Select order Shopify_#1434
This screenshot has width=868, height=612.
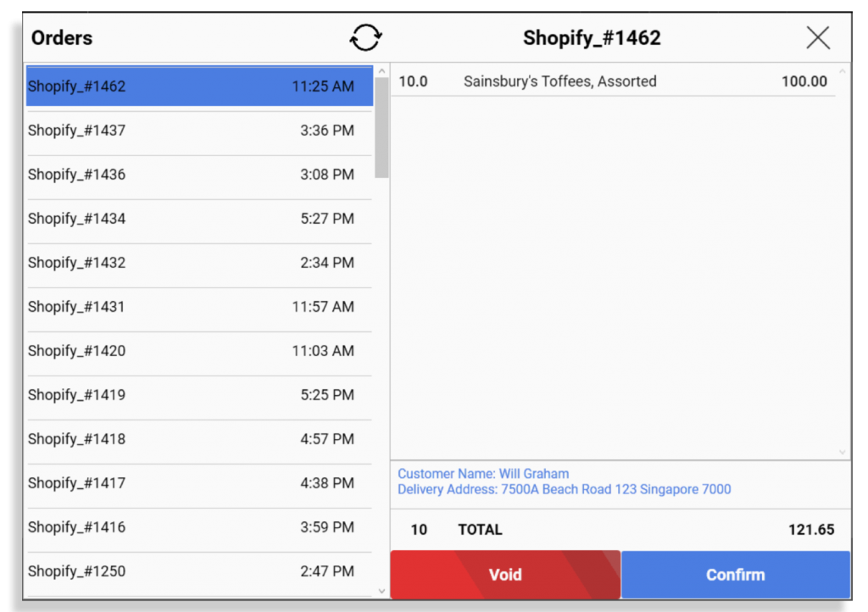pyautogui.click(x=199, y=219)
